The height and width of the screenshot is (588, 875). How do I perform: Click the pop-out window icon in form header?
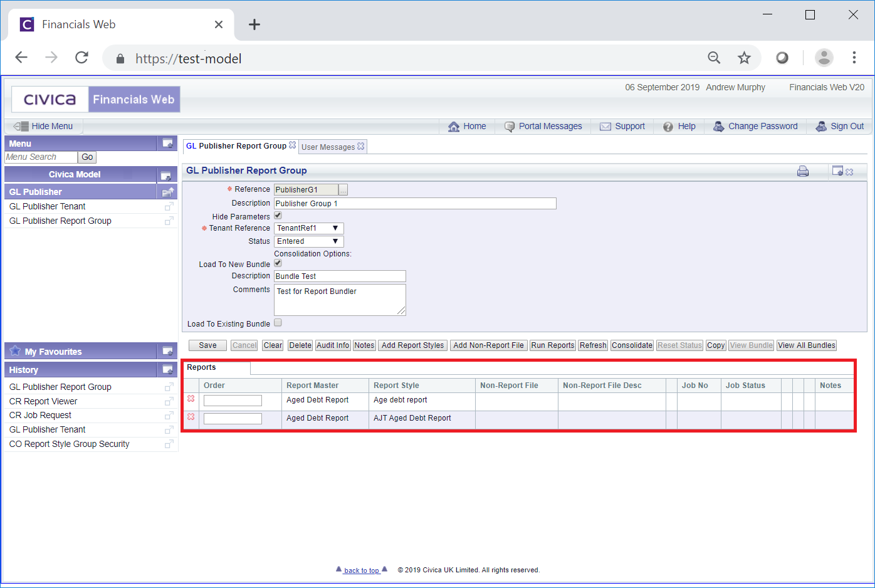[837, 171]
